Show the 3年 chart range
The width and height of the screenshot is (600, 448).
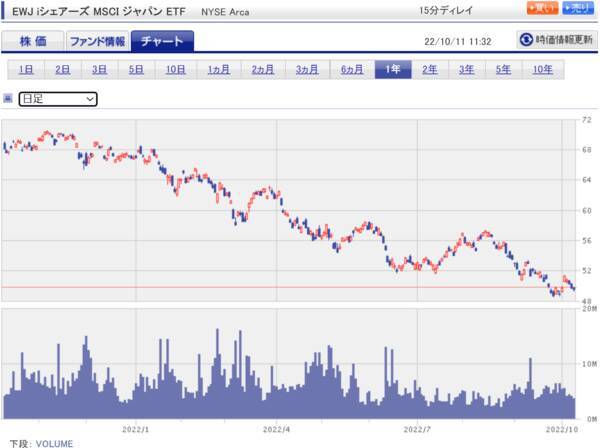click(x=466, y=70)
